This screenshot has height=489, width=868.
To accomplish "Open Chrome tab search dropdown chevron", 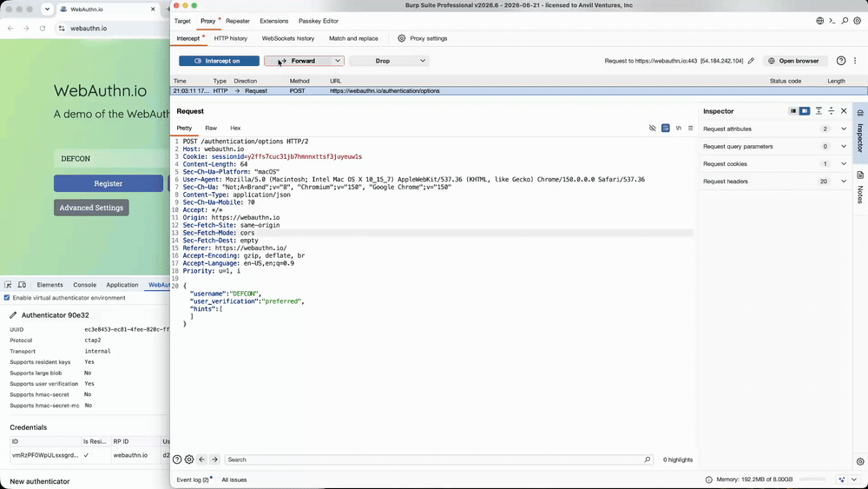I will coord(47,10).
